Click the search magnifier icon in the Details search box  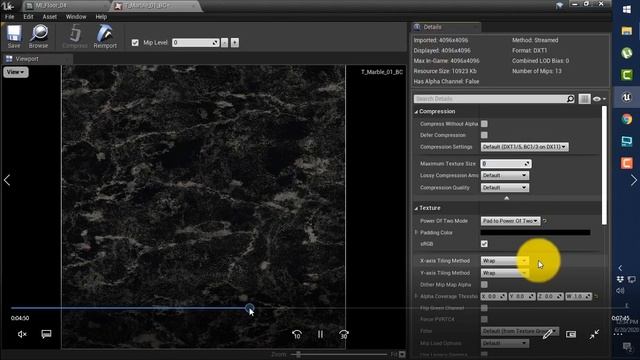point(570,99)
